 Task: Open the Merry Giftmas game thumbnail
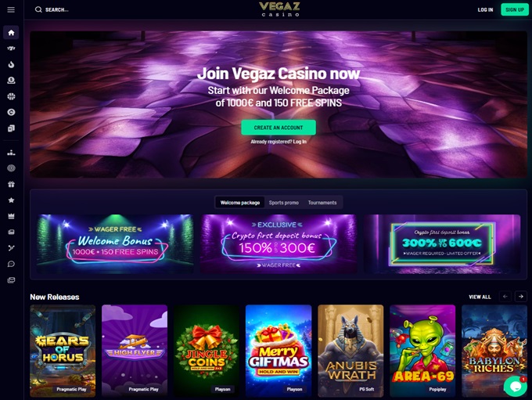pos(279,351)
